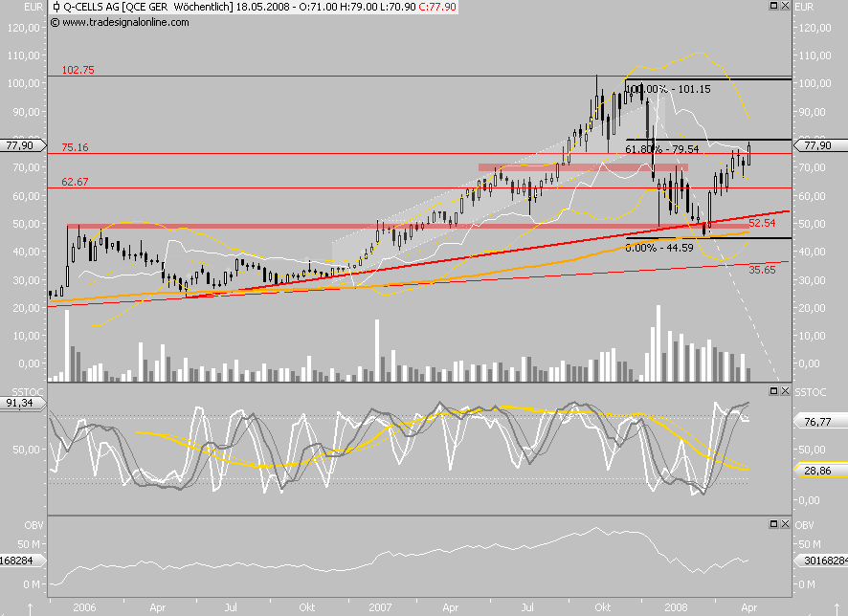Click the 2006 label on time axis
Screen dimensions: 848x616
tap(84, 607)
